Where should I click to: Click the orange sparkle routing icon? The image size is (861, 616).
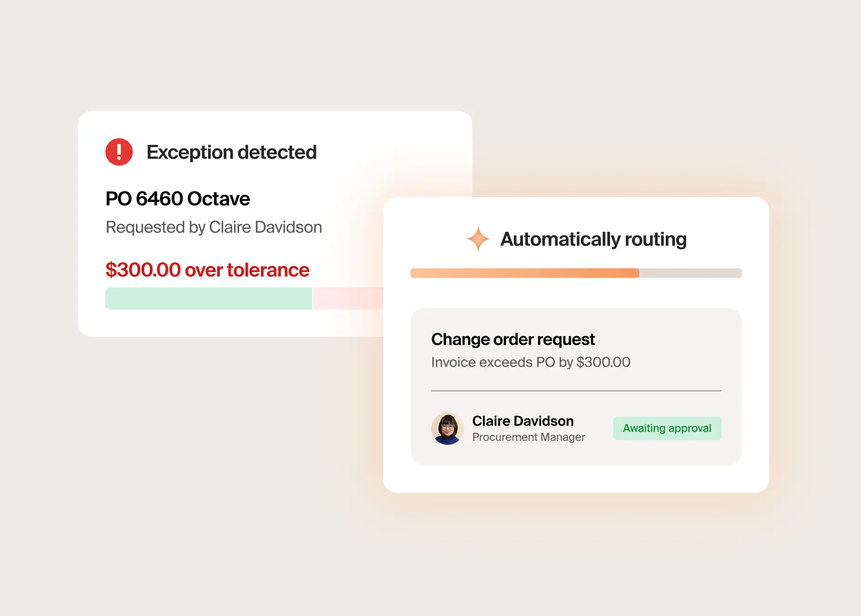click(x=478, y=239)
